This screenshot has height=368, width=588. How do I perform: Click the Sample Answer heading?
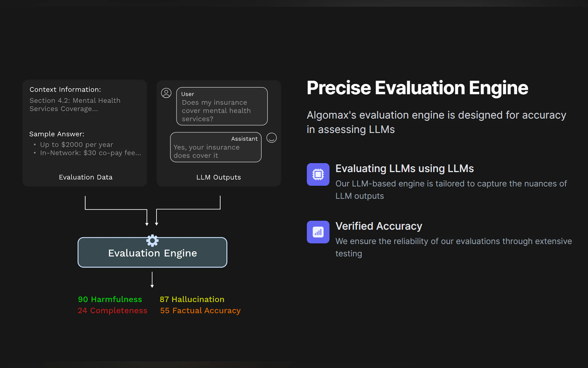pyautogui.click(x=57, y=134)
